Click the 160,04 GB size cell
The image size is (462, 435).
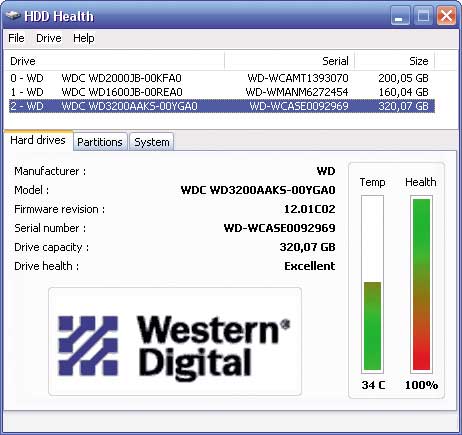[x=403, y=92]
